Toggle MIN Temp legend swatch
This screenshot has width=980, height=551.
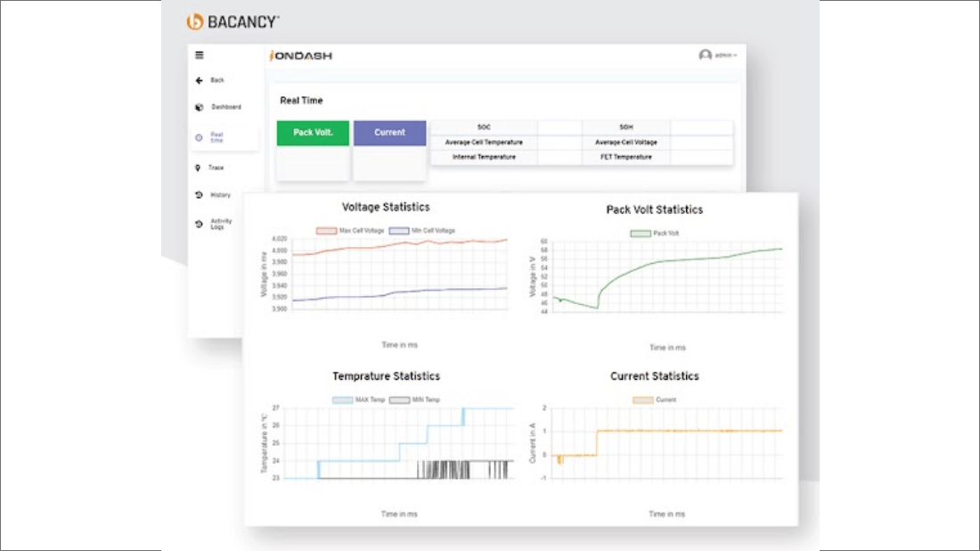[399, 399]
